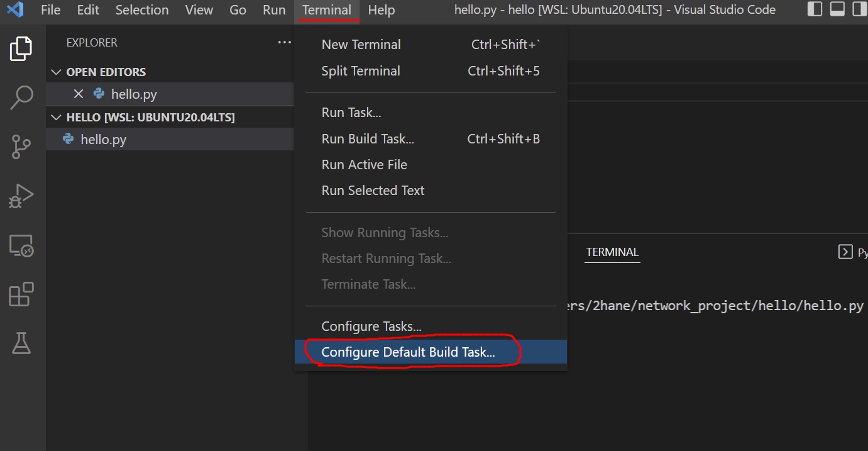Open the Help menu
This screenshot has height=451, width=868.
point(382,10)
